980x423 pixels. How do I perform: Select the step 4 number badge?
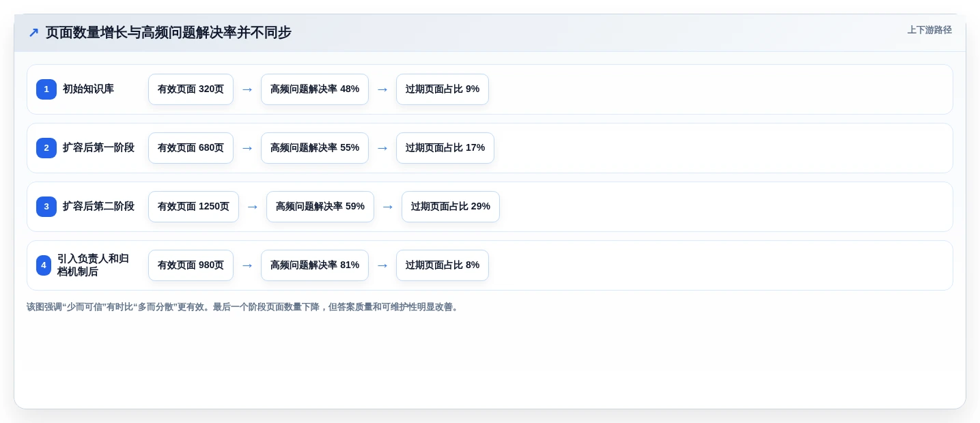click(x=44, y=265)
